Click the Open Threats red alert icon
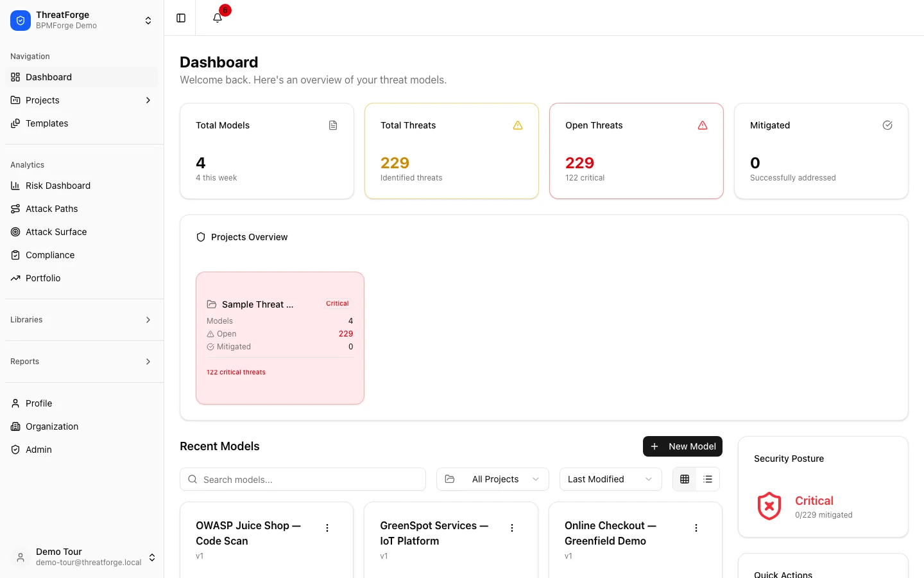924x578 pixels. [703, 125]
